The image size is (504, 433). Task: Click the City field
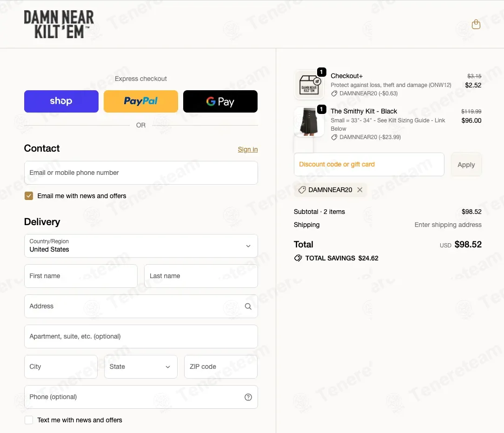click(x=61, y=367)
